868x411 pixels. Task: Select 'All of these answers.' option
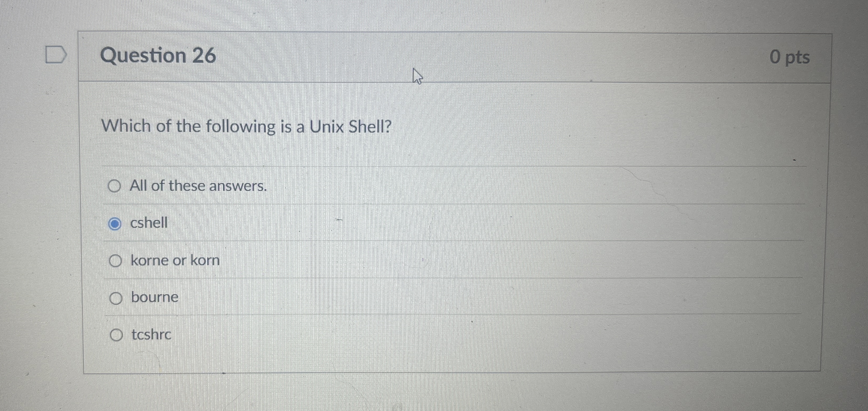point(115,186)
